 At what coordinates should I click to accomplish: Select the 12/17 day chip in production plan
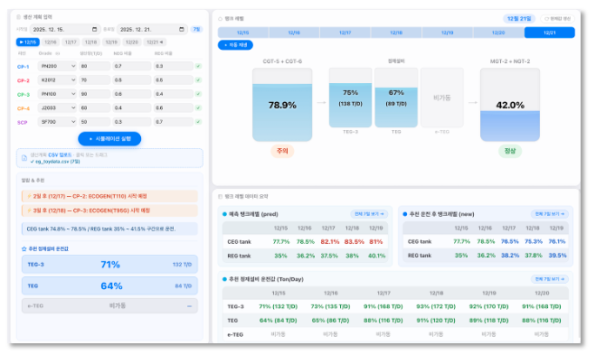coord(71,42)
